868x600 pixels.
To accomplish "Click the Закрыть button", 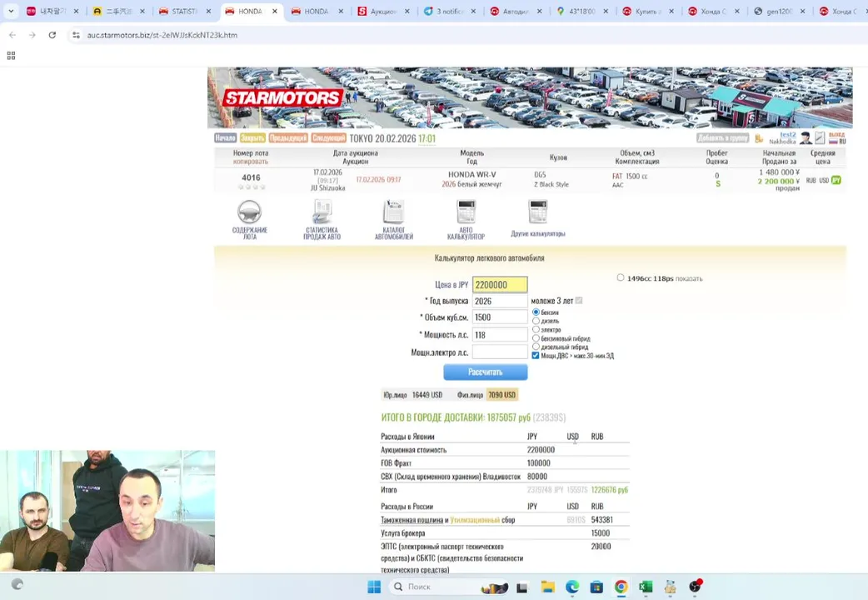I will coord(252,138).
